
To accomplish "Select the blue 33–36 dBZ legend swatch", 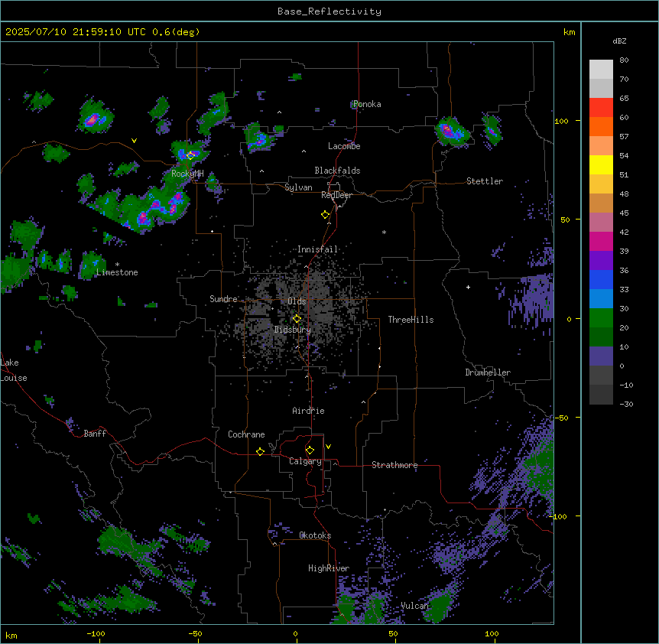I will click(x=601, y=279).
